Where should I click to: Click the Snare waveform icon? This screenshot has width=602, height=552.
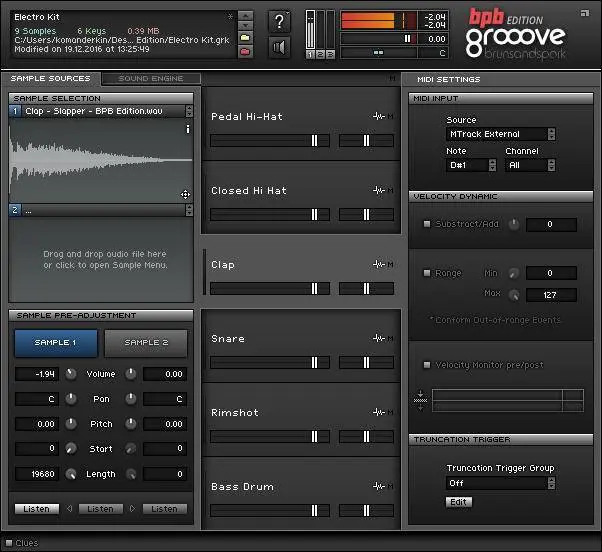click(x=379, y=338)
